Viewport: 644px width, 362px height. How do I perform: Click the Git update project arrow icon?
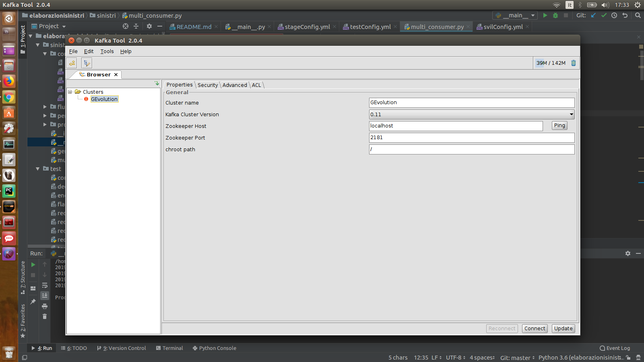click(x=593, y=16)
